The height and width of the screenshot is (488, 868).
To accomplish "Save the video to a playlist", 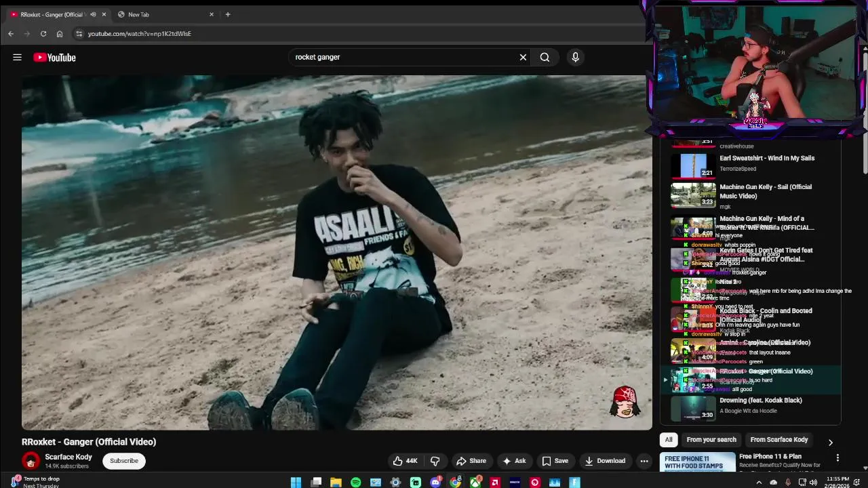I will [555, 461].
